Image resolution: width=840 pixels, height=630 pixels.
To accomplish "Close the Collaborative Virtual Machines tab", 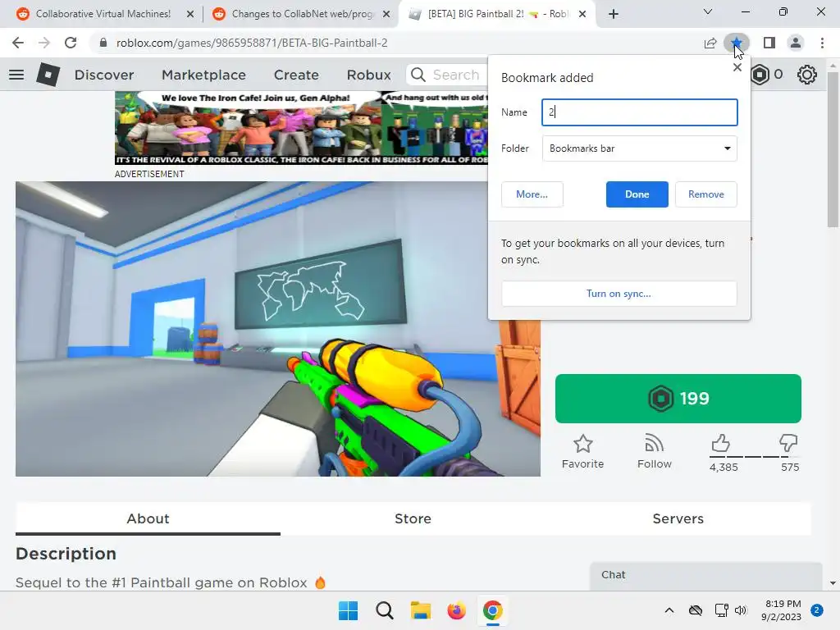I will (x=190, y=14).
